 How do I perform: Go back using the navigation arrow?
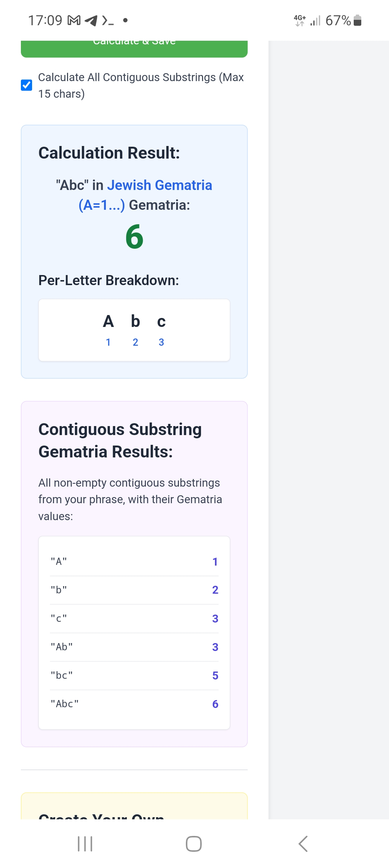303,844
